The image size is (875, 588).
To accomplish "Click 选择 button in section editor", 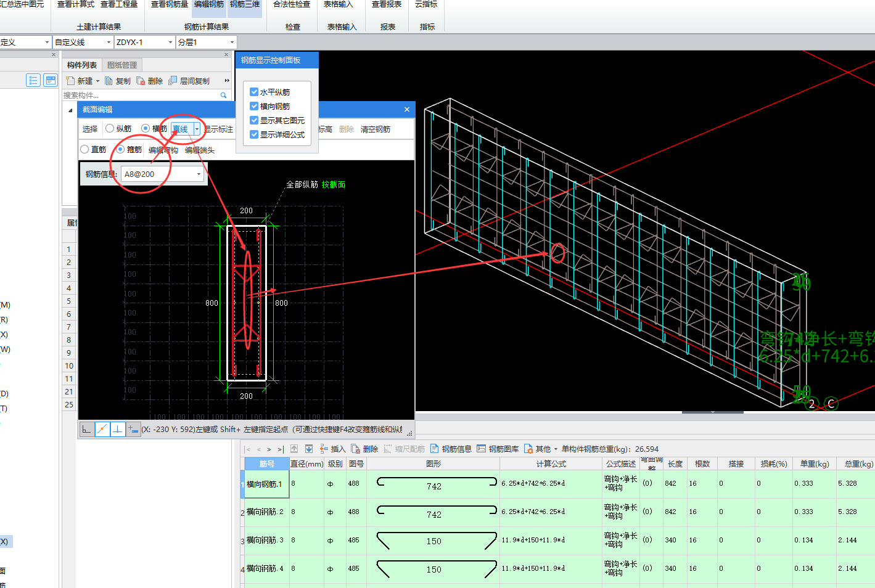I will coord(90,129).
